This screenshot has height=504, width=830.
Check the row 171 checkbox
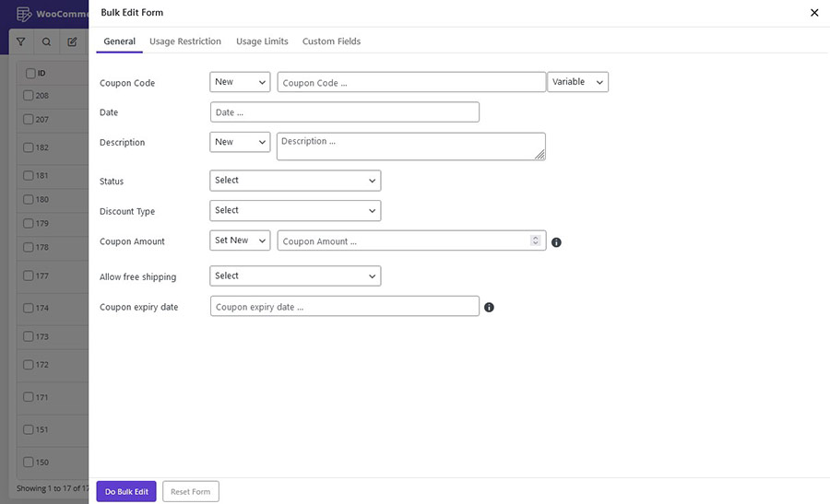click(28, 396)
